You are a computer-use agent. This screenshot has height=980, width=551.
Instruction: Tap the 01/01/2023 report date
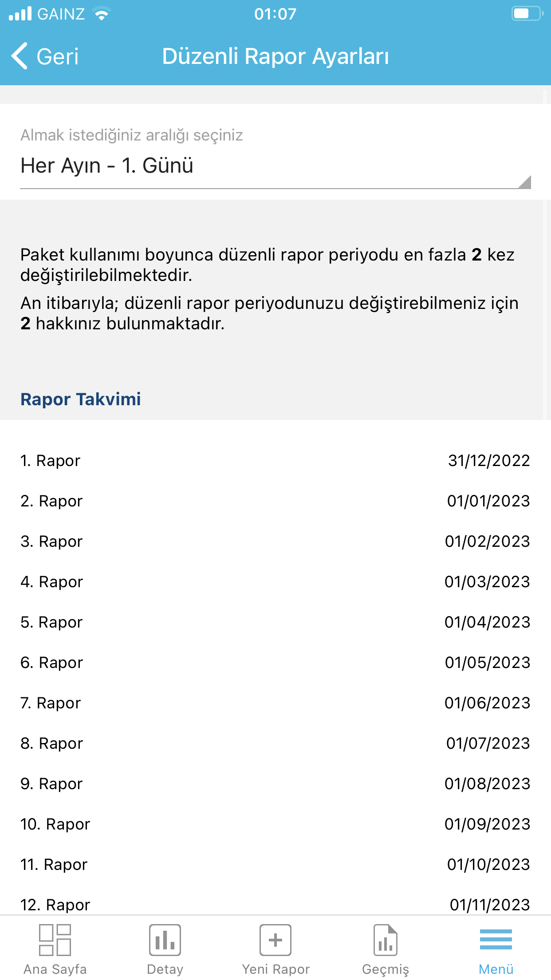(x=488, y=501)
